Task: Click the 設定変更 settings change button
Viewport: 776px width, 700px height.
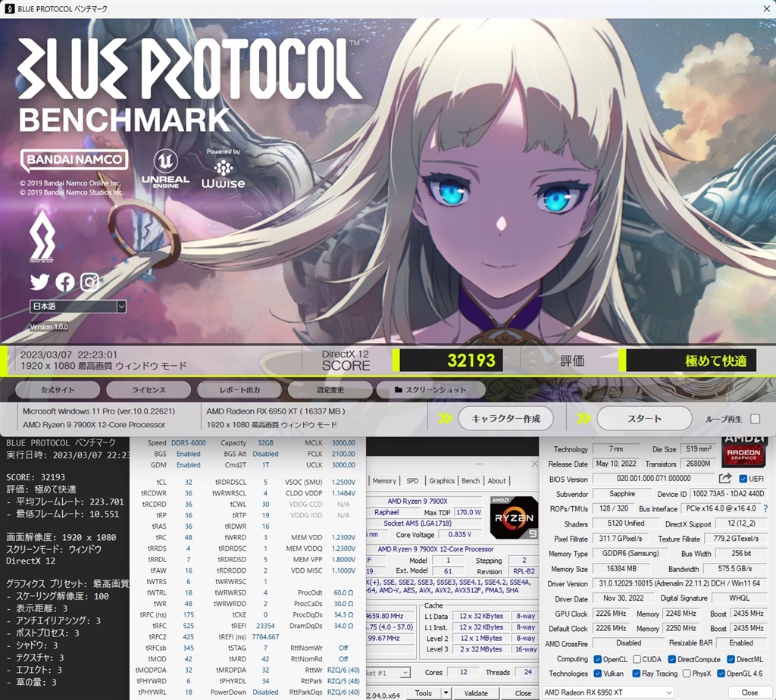Action: (x=330, y=390)
